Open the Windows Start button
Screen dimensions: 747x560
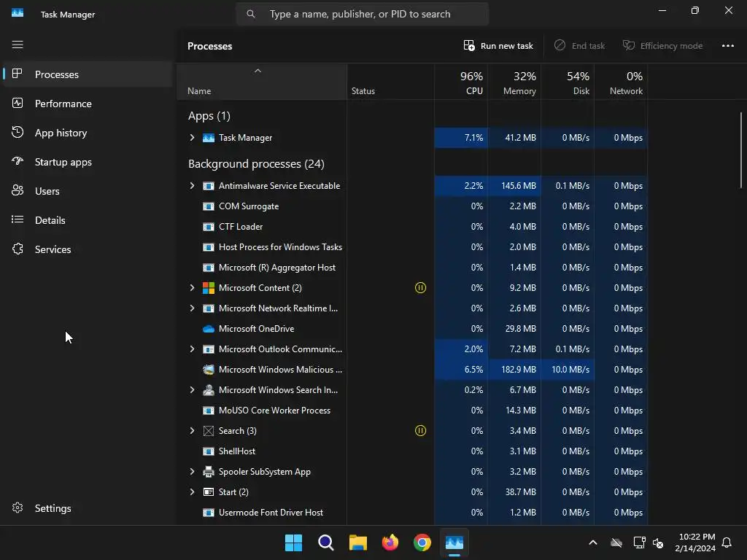click(x=293, y=542)
